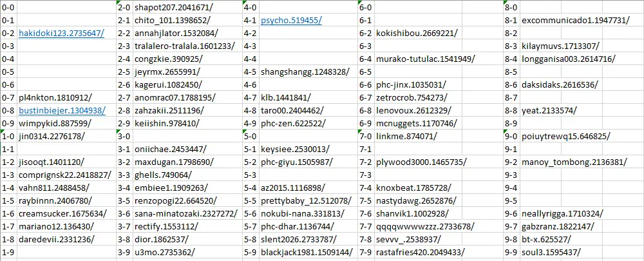Click cell daredevii.2331236/
Image resolution: width=644 pixels, height=261 pixels.
coord(66,239)
